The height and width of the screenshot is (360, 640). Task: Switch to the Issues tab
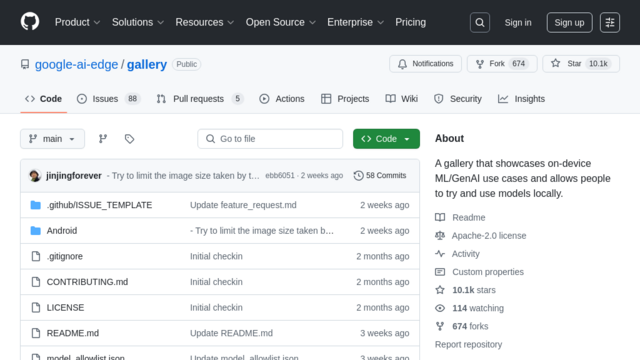pyautogui.click(x=109, y=99)
